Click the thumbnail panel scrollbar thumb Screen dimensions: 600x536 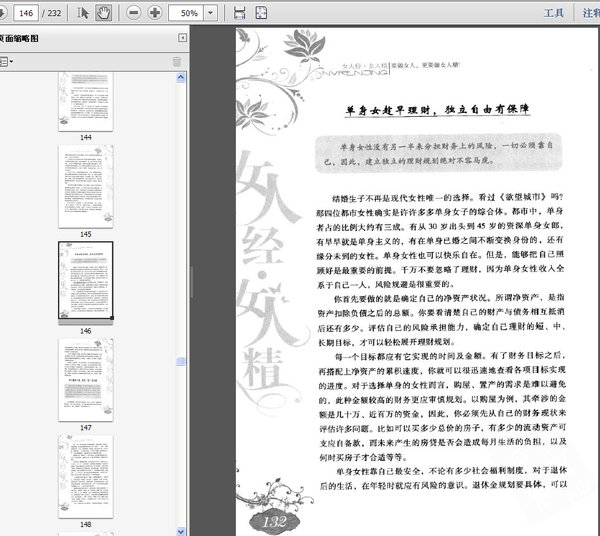(x=181, y=361)
